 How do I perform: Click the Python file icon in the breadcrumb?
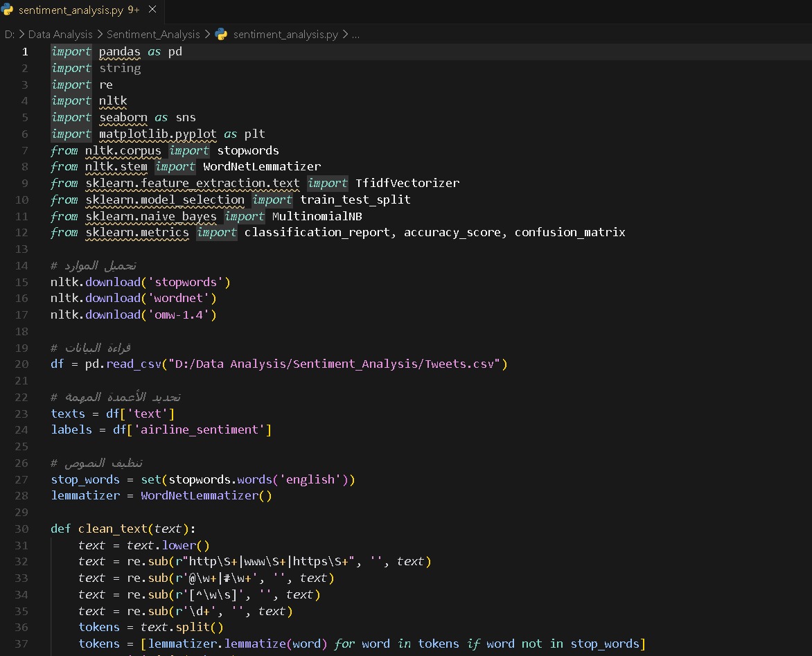point(221,34)
